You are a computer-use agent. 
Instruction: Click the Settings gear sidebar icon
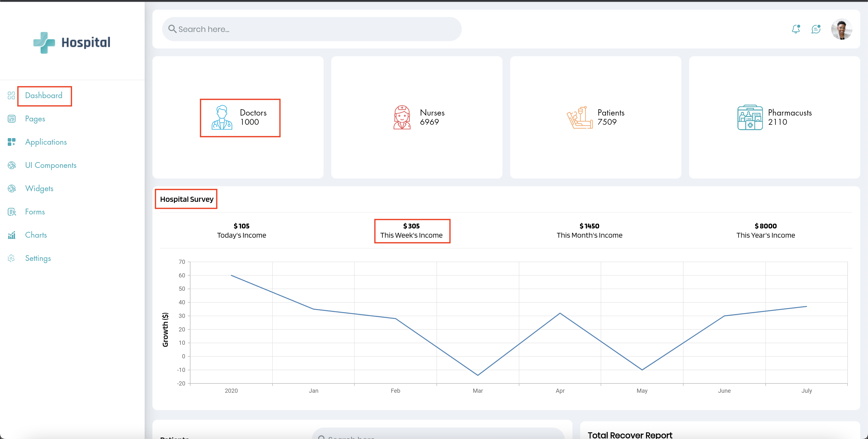(11, 258)
